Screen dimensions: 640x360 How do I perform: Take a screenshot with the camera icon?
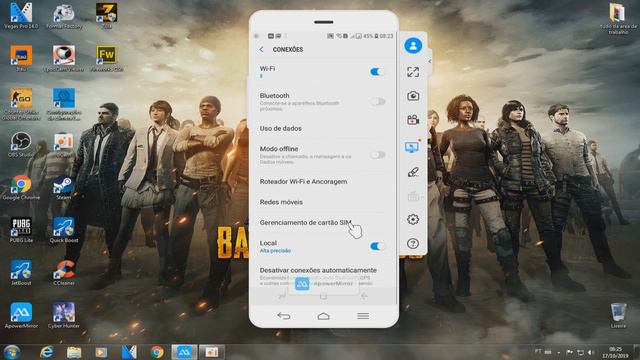point(413,96)
